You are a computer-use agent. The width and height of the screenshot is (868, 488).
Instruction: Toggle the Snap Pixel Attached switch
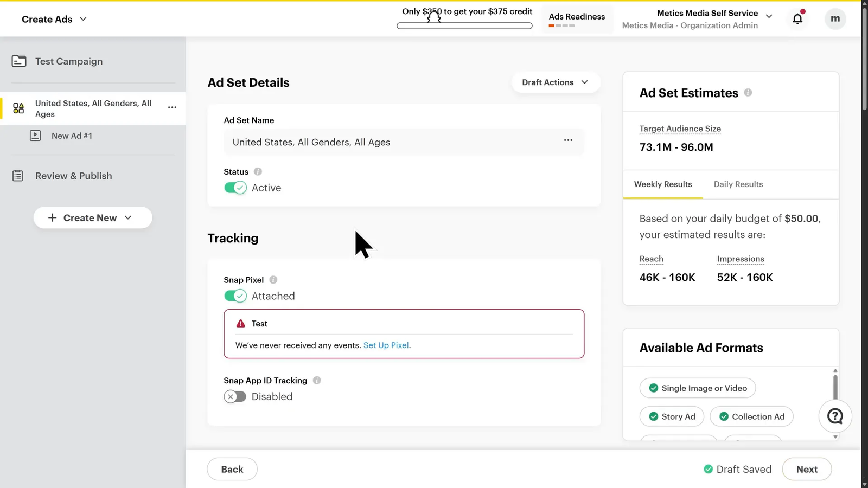235,296
